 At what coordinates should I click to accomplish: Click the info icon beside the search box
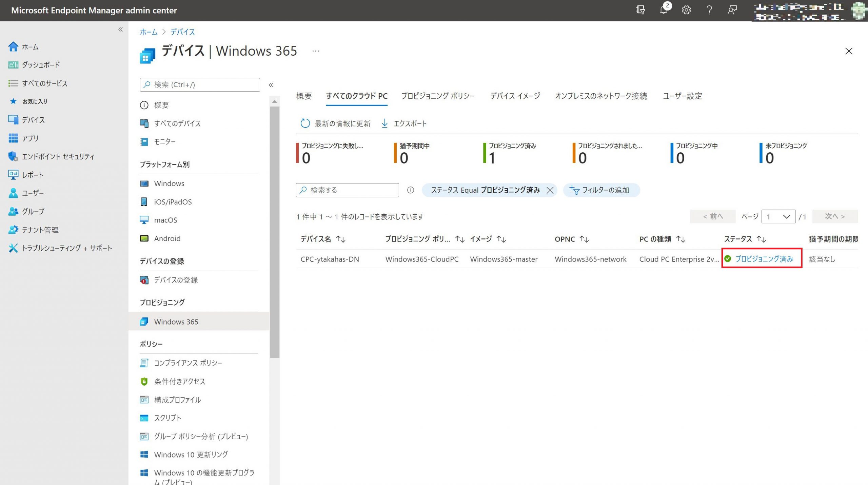[x=410, y=190]
